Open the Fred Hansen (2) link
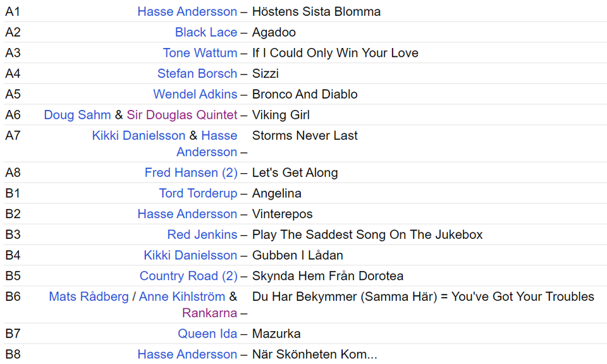 click(x=191, y=173)
